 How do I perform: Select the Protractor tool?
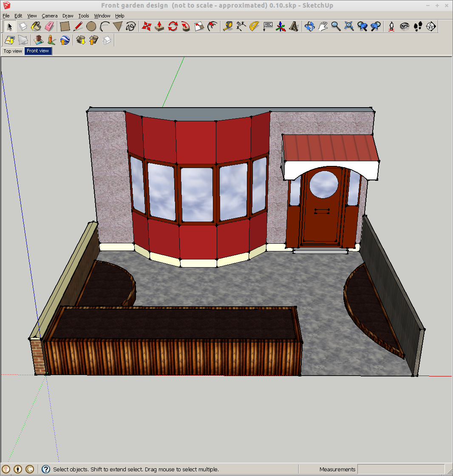click(x=254, y=27)
